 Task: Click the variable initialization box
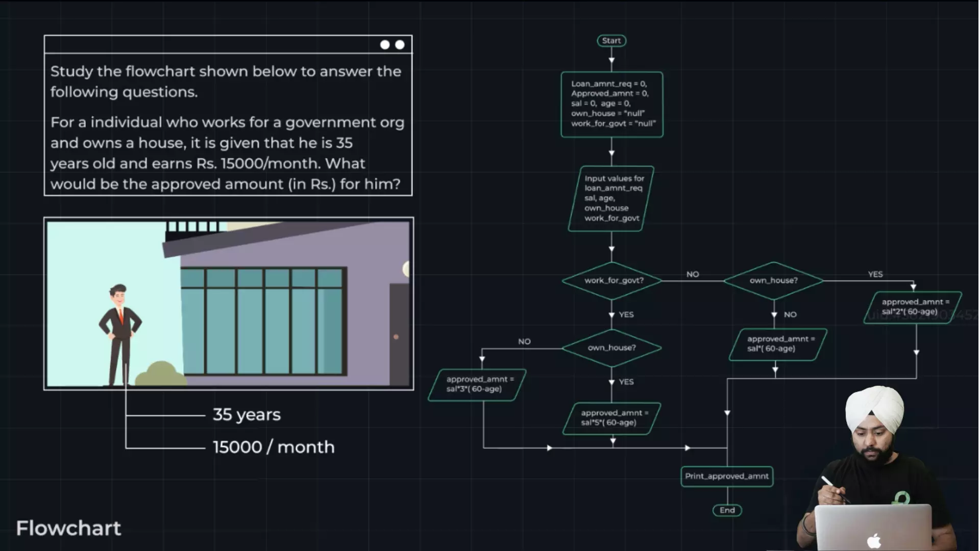[611, 104]
